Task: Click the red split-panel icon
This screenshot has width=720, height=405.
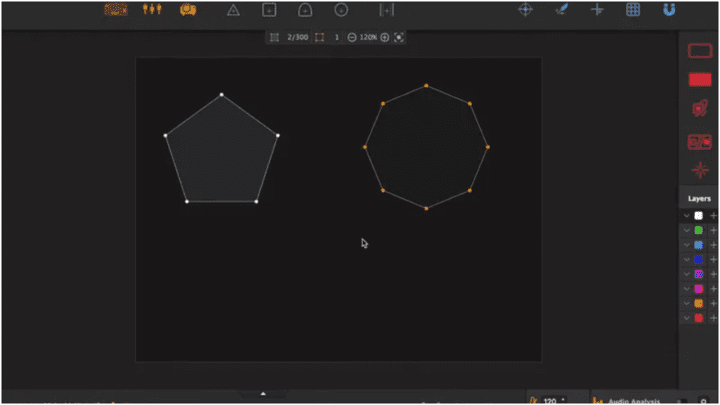Action: pyautogui.click(x=700, y=142)
